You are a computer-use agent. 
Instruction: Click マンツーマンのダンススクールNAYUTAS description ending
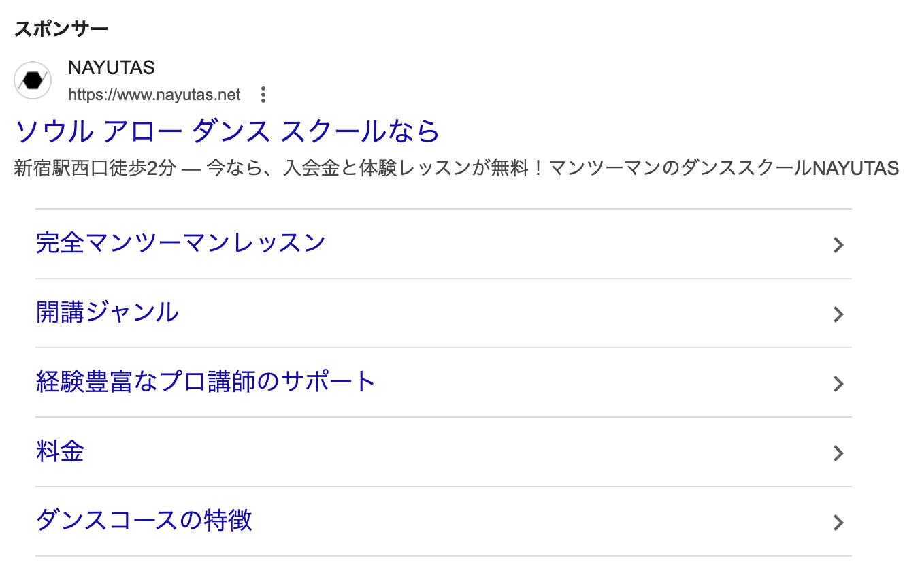coord(724,168)
